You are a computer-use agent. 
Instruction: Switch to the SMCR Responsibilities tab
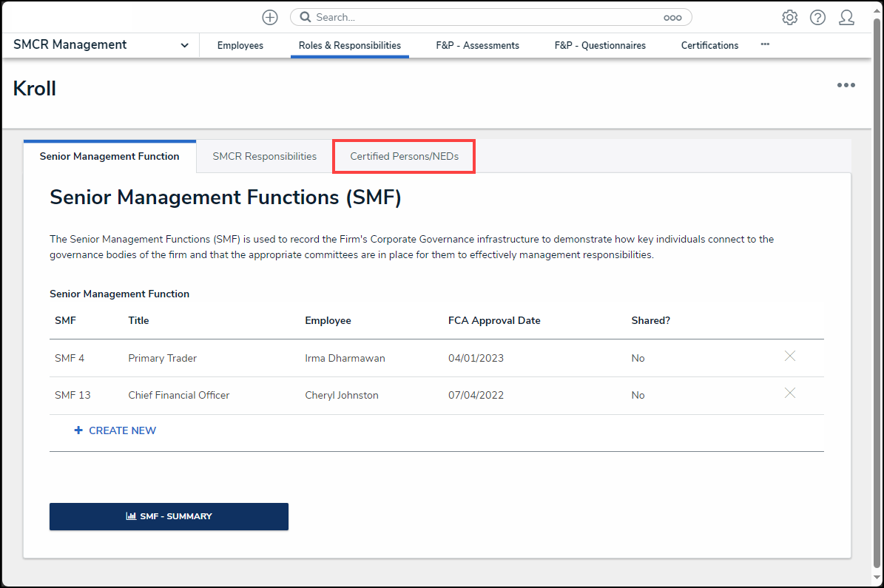[x=264, y=156]
